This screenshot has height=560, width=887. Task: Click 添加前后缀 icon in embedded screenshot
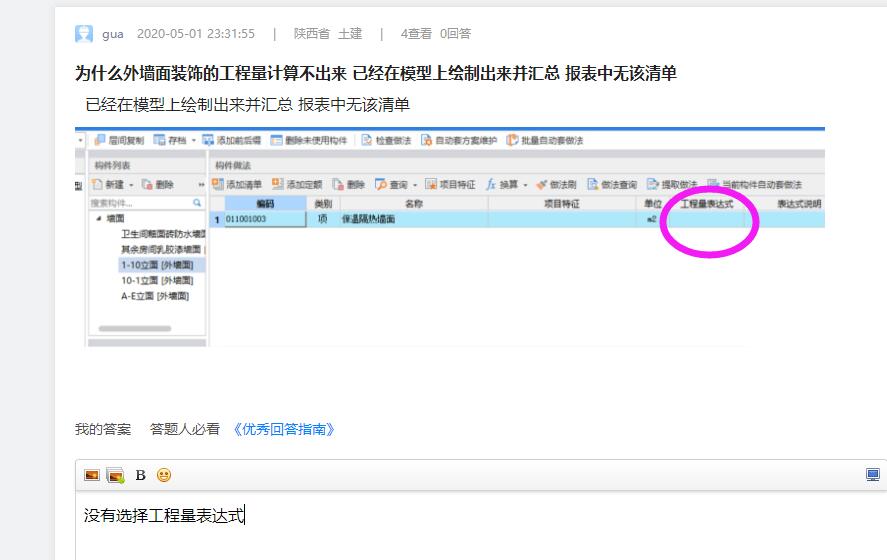click(x=208, y=140)
